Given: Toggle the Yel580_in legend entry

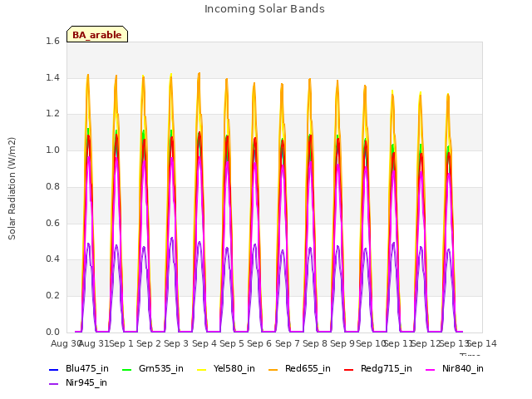Looking at the screenshot, I should pyautogui.click(x=226, y=368).
